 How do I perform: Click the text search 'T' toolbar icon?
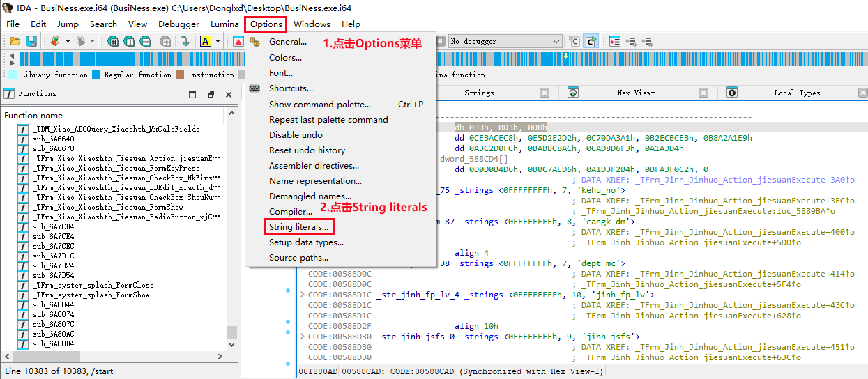pyautogui.click(x=129, y=42)
